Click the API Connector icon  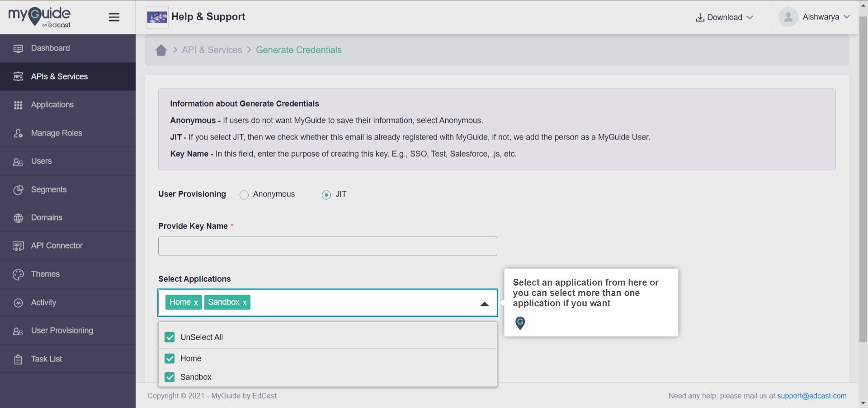pyautogui.click(x=18, y=246)
